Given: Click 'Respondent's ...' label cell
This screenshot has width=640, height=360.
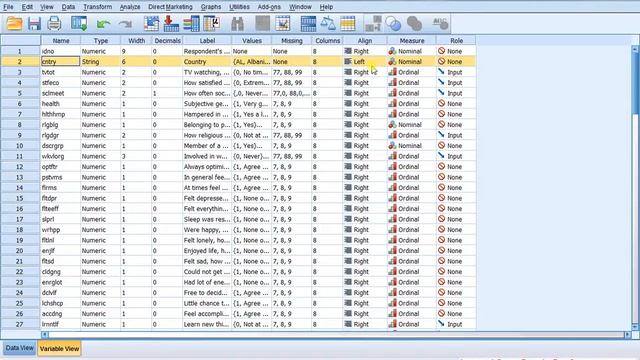Looking at the screenshot, I should (207, 51).
